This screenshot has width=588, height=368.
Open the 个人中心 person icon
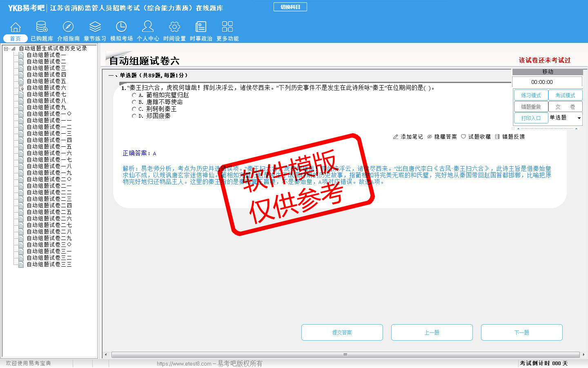pyautogui.click(x=148, y=27)
